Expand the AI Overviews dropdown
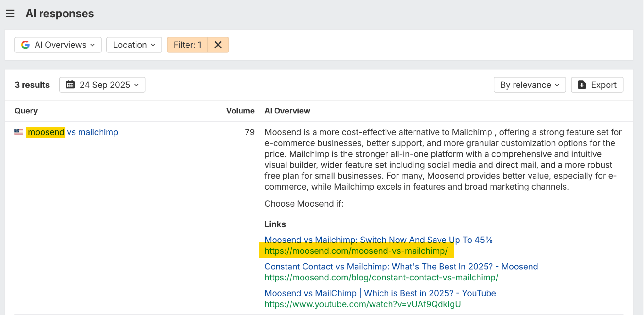644x315 pixels. pos(58,45)
